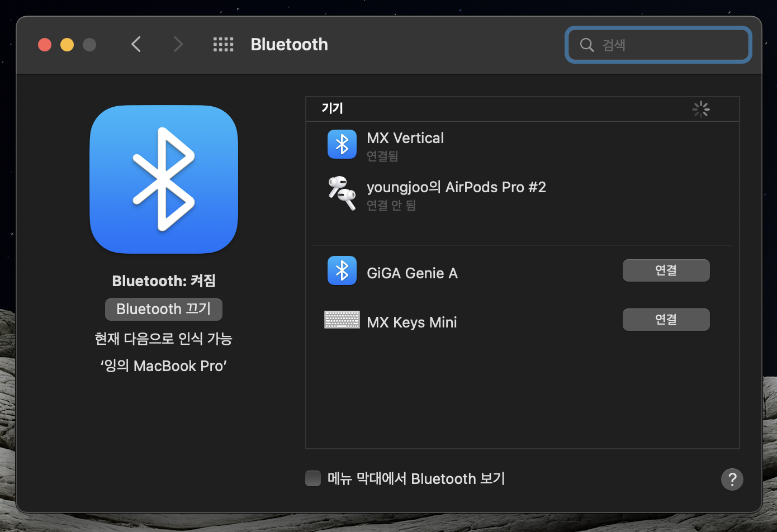The image size is (777, 532).
Task: Click the GiGA Genie A Bluetooth icon
Action: click(x=342, y=270)
